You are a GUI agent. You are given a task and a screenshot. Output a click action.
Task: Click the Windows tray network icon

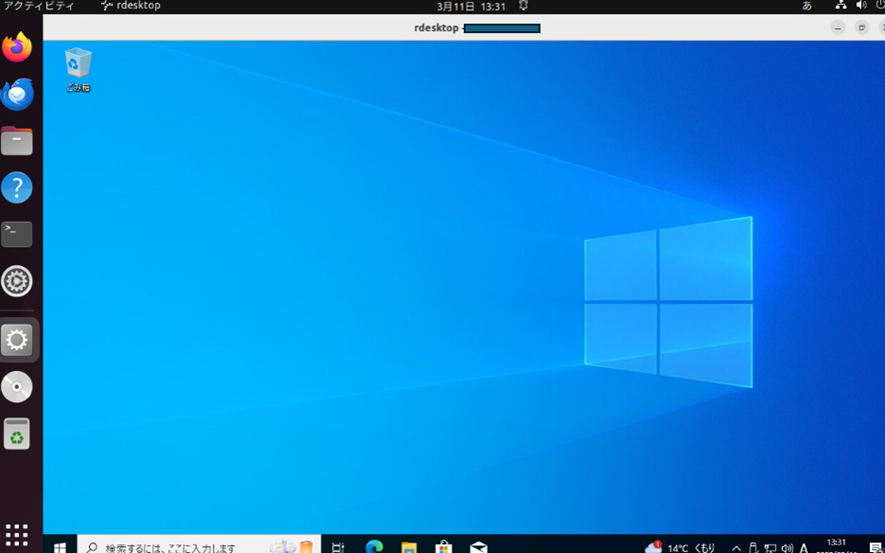point(770,547)
